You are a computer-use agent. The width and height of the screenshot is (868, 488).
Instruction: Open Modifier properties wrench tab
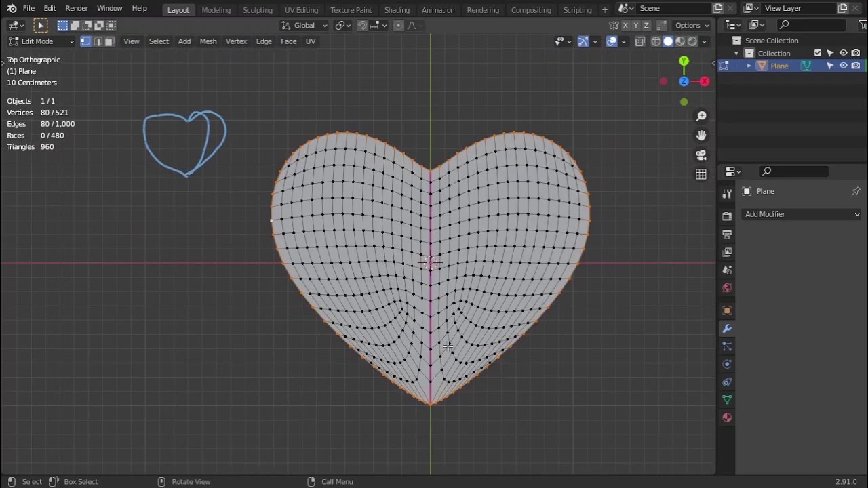click(727, 329)
